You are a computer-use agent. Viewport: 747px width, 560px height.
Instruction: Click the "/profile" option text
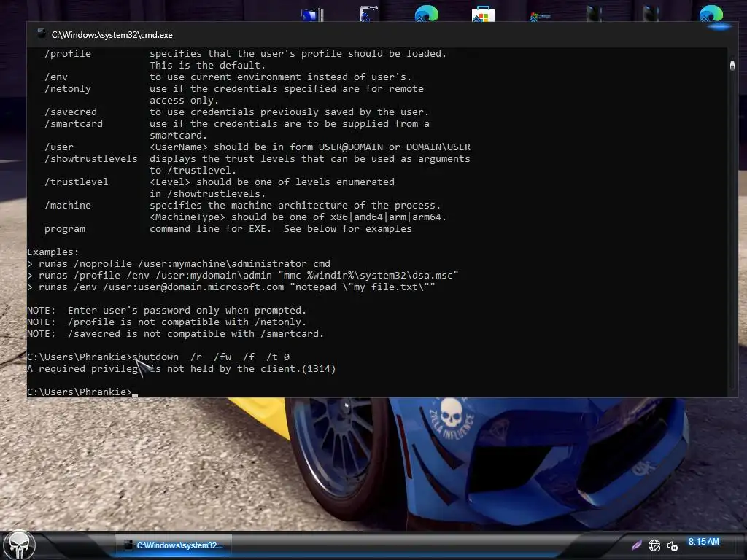68,53
